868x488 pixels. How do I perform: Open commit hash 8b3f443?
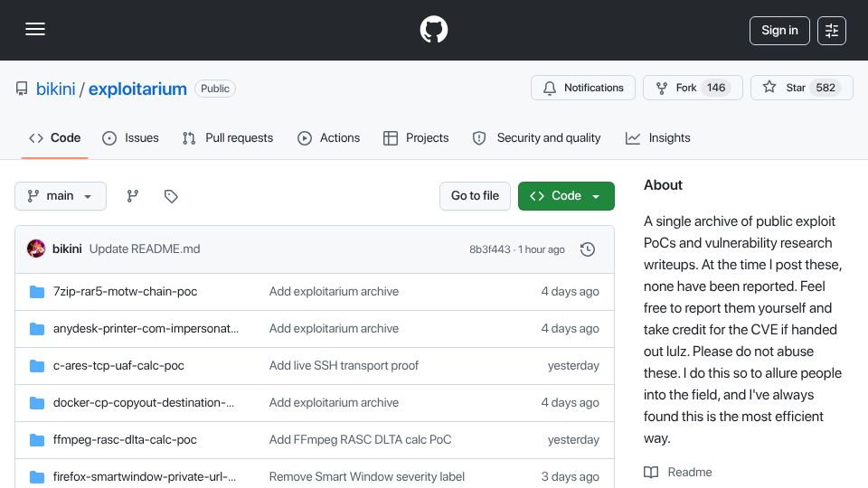tap(490, 249)
